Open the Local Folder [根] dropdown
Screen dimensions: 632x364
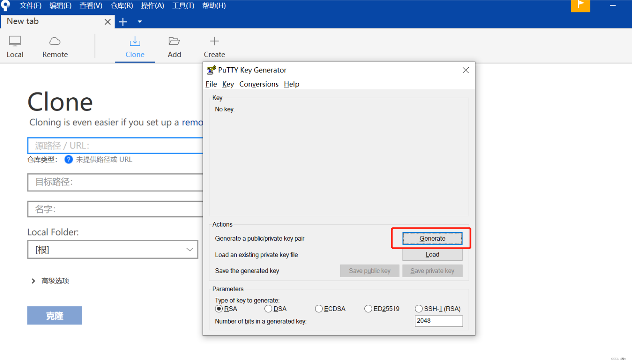tap(113, 249)
